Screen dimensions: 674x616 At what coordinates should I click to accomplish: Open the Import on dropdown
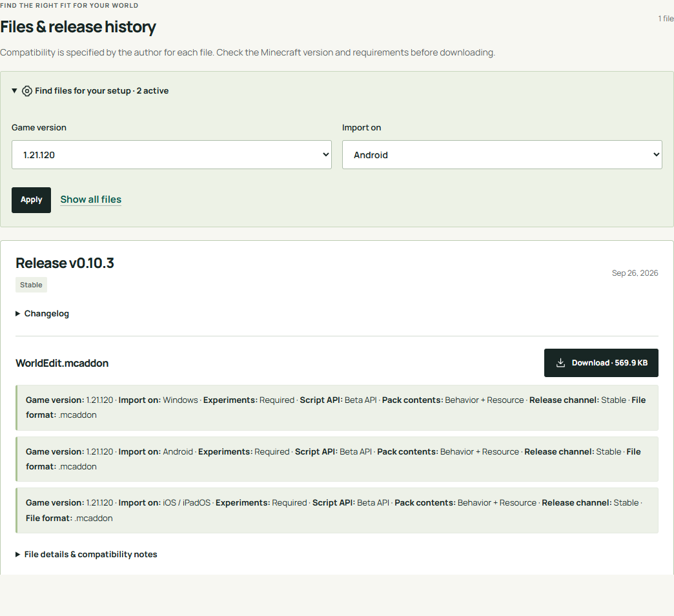502,155
